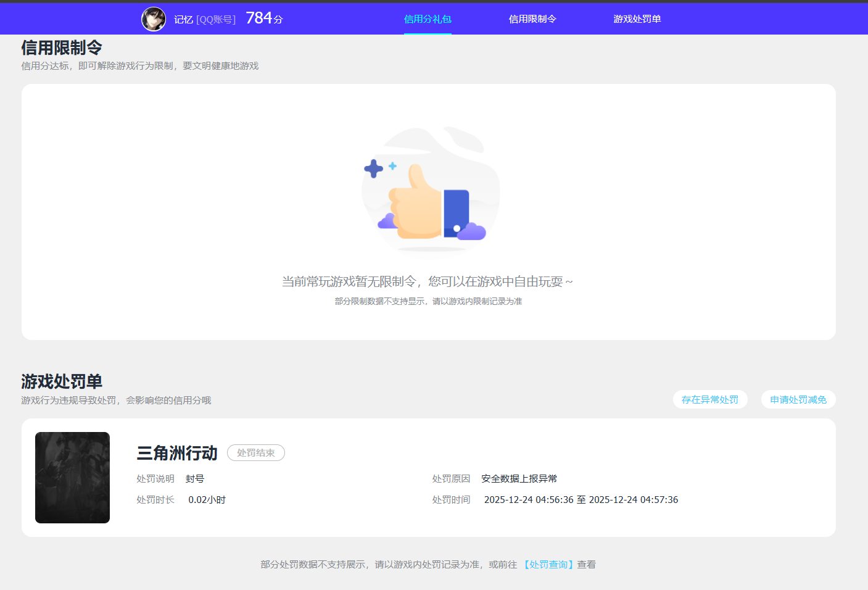Open the 【处罚查询】 link at bottom

(x=548, y=564)
